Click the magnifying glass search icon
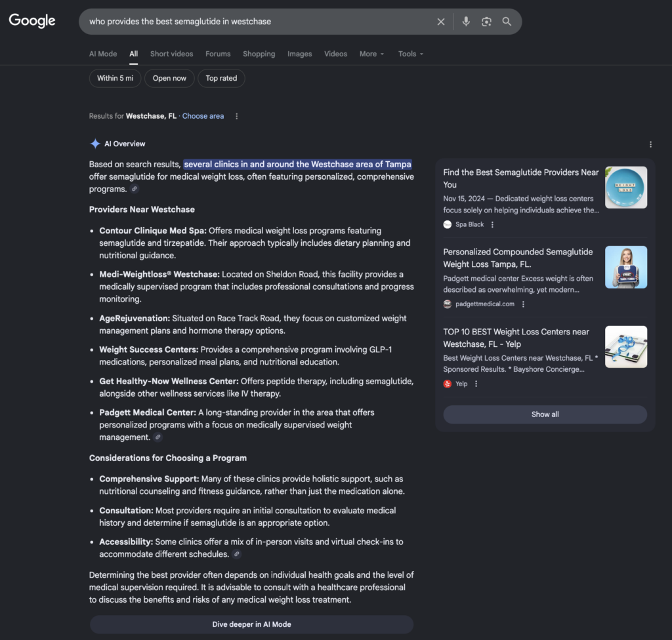 click(x=507, y=22)
